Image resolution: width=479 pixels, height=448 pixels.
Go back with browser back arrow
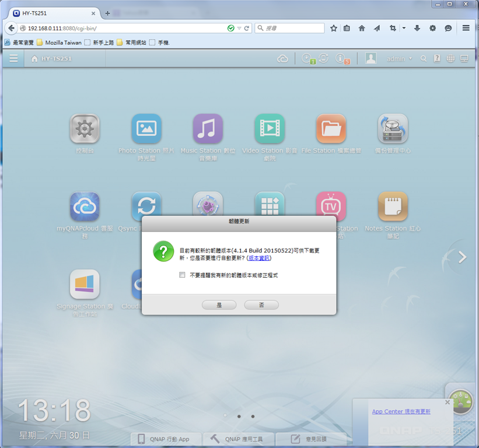(x=11, y=28)
